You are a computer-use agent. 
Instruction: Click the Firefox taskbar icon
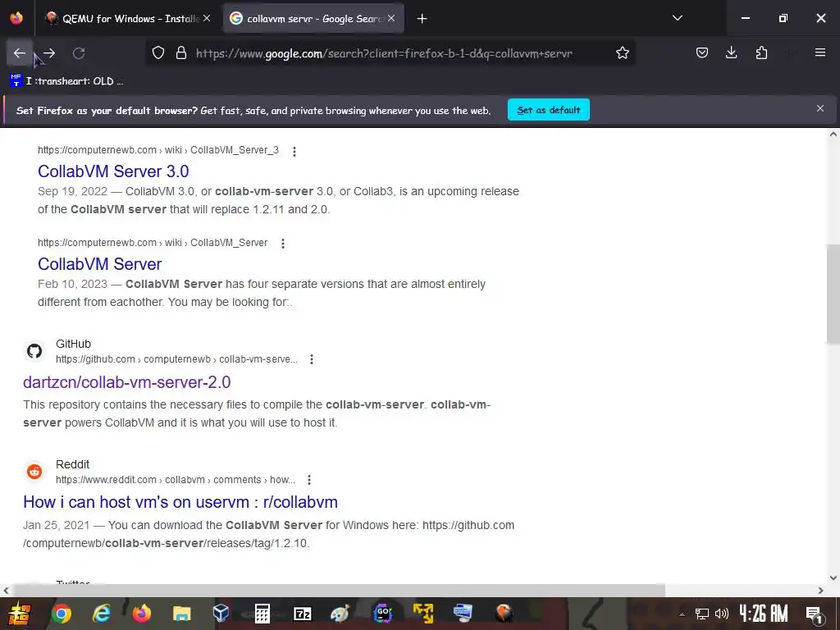141,614
